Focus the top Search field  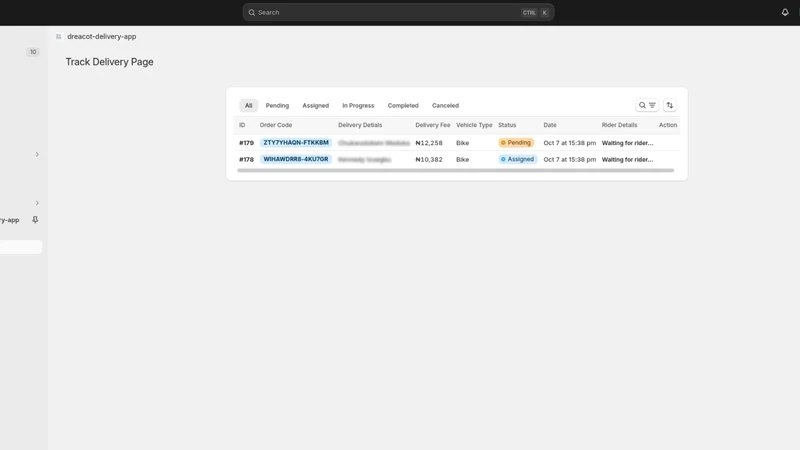(398, 13)
